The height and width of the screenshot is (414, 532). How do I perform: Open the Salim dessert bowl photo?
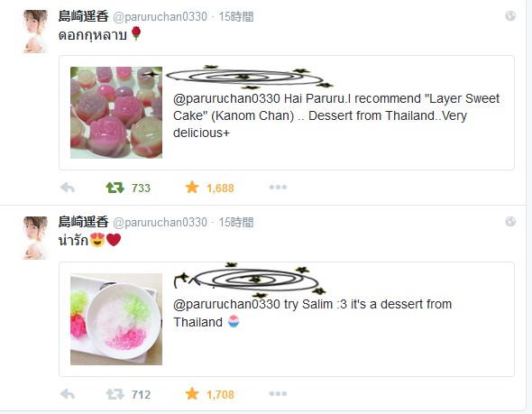[x=116, y=319]
